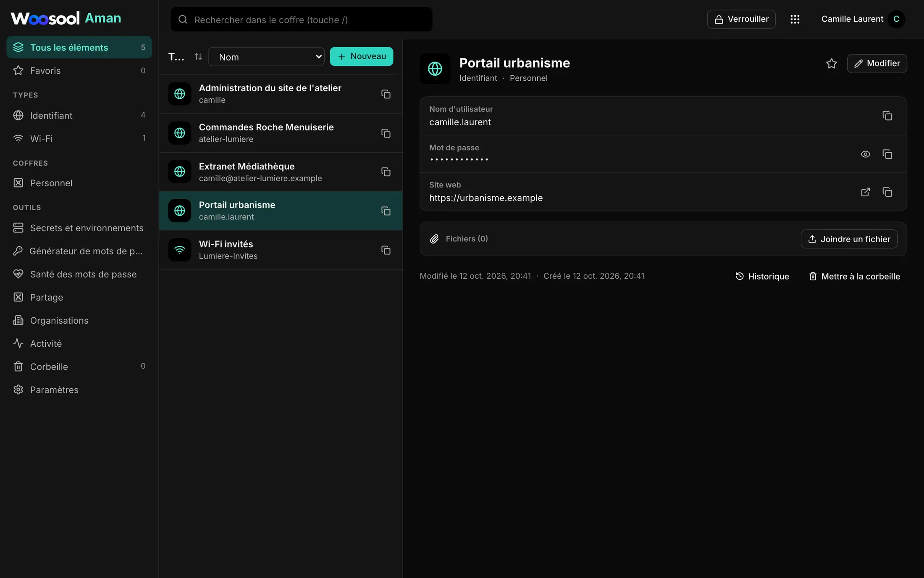Focus the Rechercher dans le coffre search field

[301, 19]
